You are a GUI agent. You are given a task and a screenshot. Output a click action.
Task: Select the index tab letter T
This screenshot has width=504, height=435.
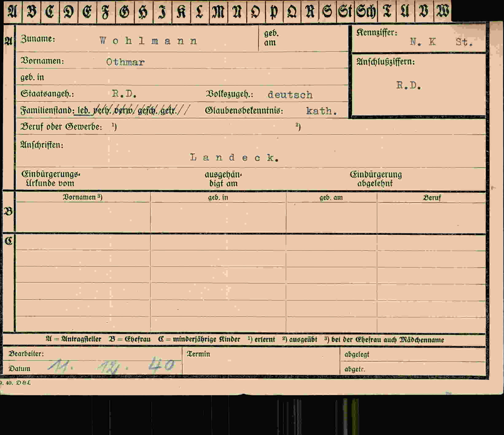[x=387, y=12]
